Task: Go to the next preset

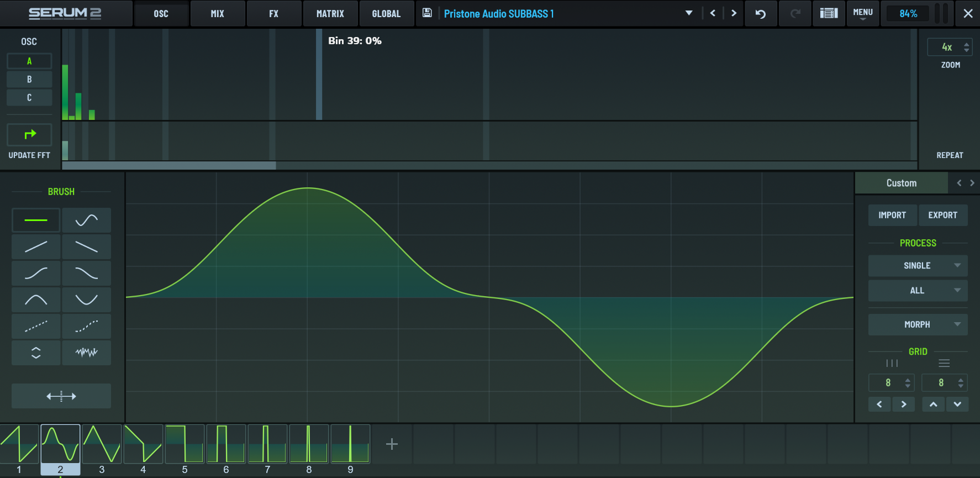Action: tap(734, 13)
